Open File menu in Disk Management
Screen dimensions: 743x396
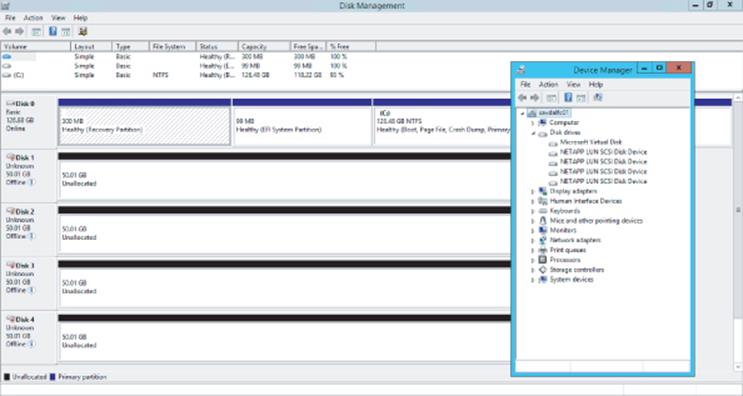click(10, 18)
